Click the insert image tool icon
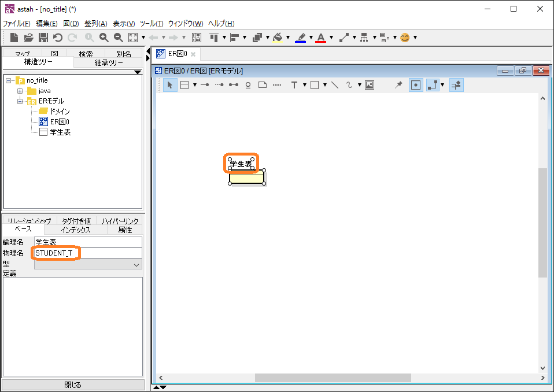The height and width of the screenshot is (392, 554). 370,85
